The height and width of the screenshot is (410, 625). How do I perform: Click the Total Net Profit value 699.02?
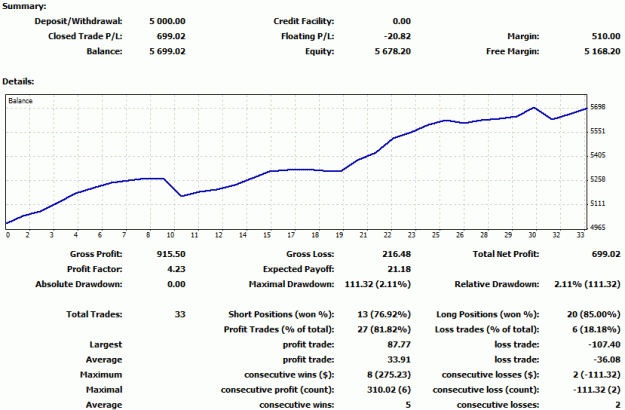click(x=606, y=254)
